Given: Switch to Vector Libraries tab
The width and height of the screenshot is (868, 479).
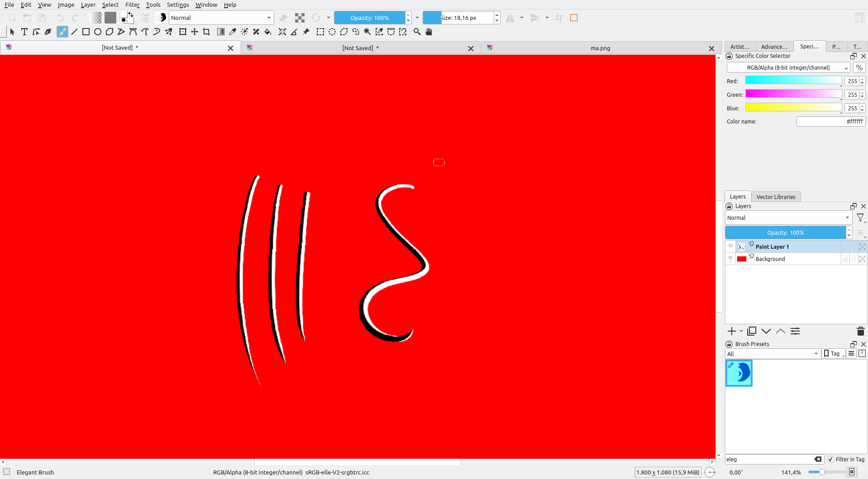Looking at the screenshot, I should (776, 197).
